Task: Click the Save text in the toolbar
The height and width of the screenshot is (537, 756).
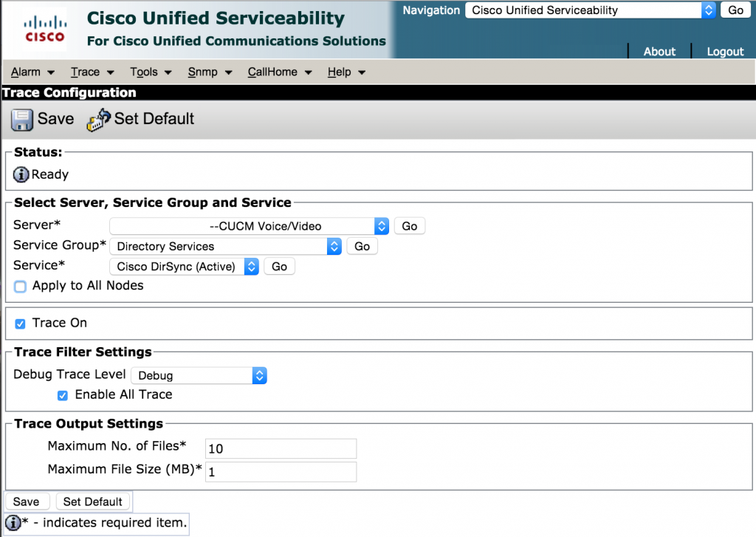Action: (x=56, y=119)
